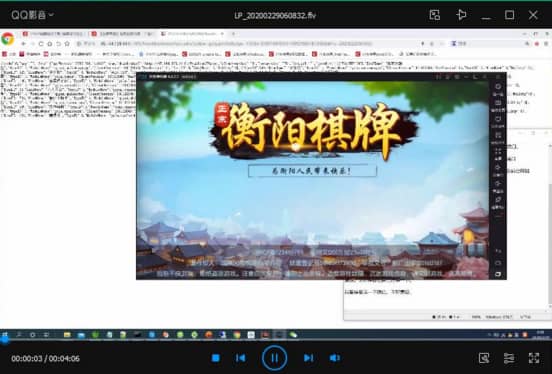The height and width of the screenshot is (374, 552).
Task: Click the blue progress bar handle
Action: [4, 339]
